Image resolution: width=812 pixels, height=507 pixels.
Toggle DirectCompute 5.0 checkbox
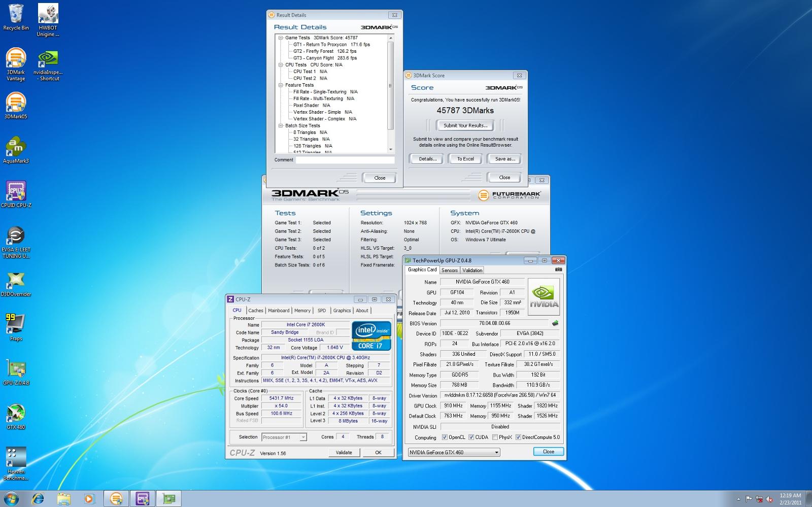(x=518, y=437)
